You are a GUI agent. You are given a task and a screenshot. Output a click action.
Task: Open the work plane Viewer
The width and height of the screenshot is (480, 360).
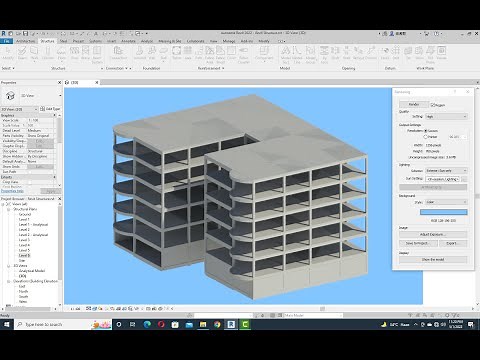click(441, 53)
